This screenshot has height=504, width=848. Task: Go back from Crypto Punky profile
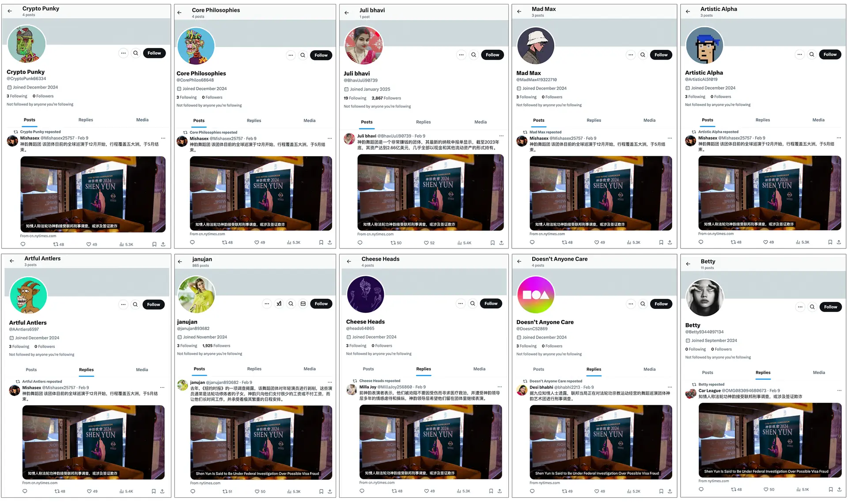(x=10, y=11)
